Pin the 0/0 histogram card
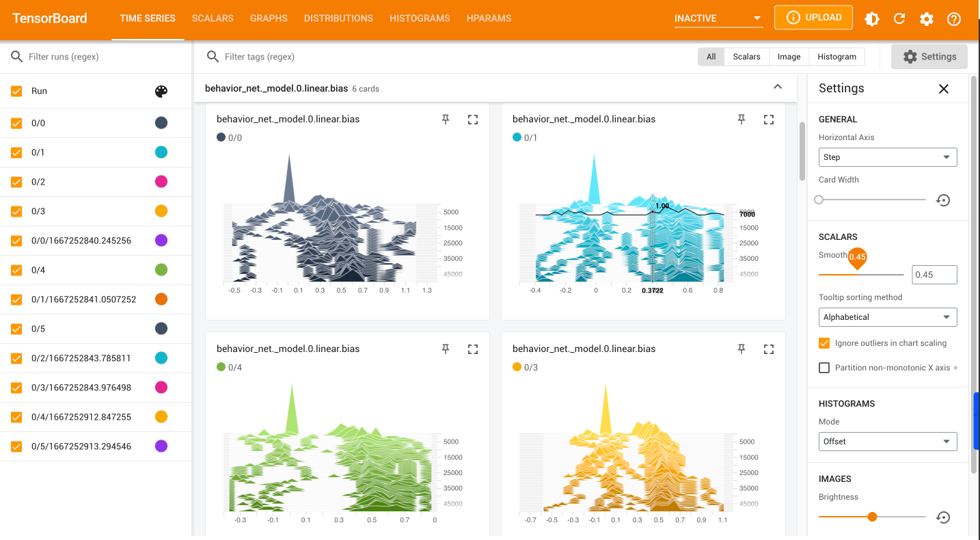The image size is (980, 540). tap(446, 120)
